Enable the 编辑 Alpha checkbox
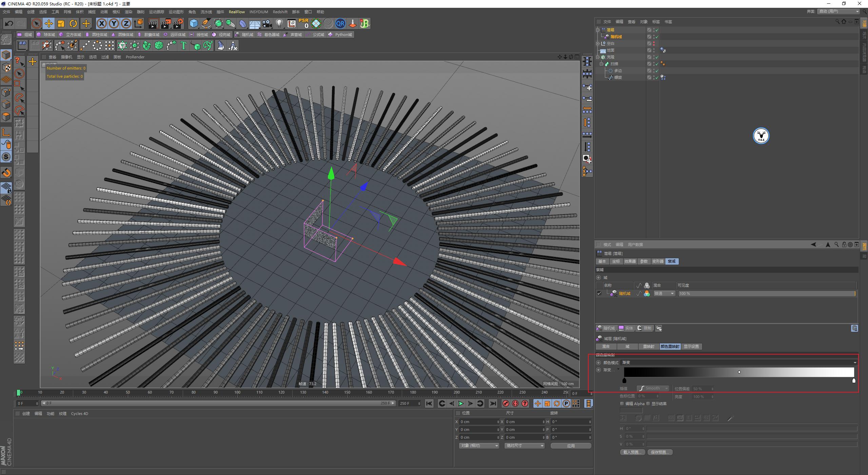The width and height of the screenshot is (868, 475). [623, 403]
